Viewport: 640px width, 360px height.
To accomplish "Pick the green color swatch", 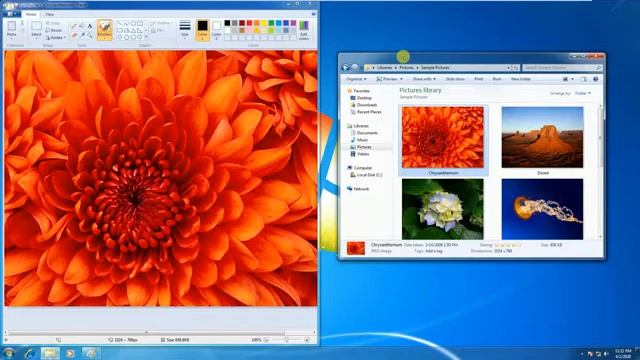I will click(x=271, y=23).
